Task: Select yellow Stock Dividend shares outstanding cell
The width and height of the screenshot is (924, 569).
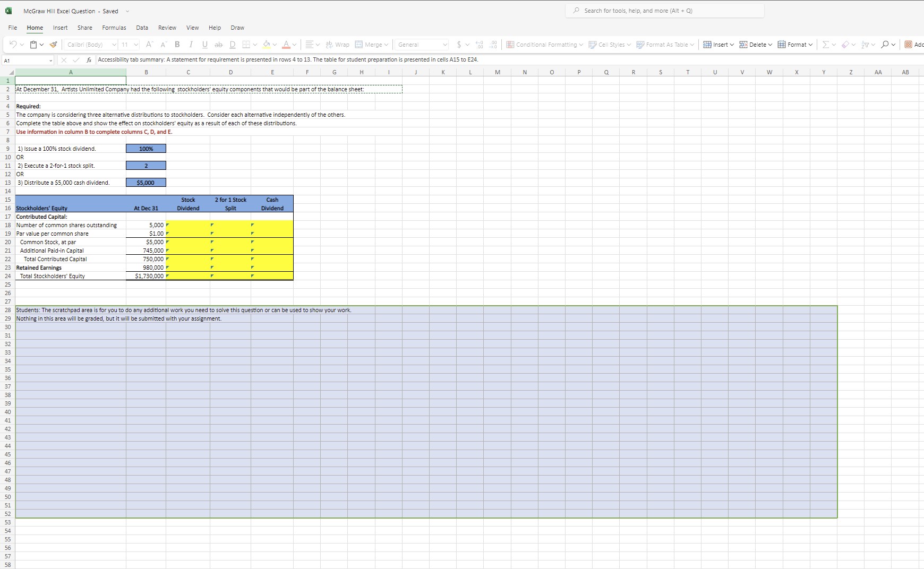Action: [188, 225]
